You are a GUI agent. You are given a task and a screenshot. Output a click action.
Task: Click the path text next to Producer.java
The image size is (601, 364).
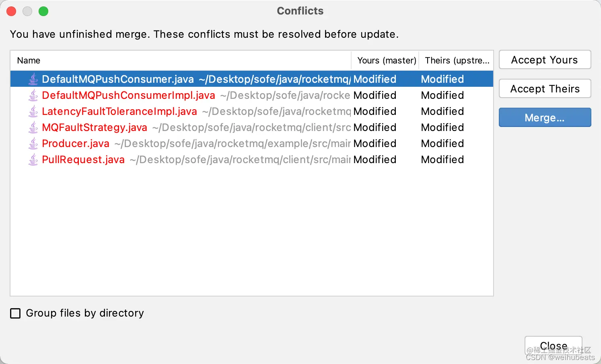click(233, 143)
